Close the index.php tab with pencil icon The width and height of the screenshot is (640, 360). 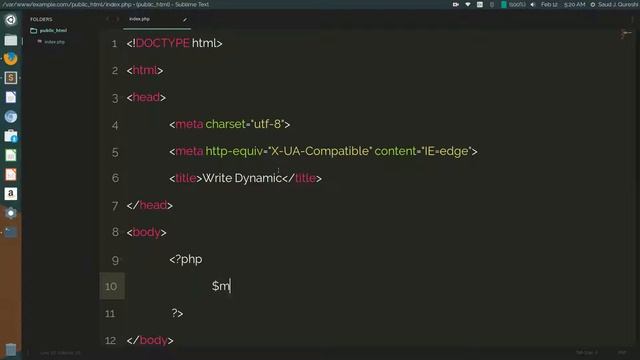(185, 19)
